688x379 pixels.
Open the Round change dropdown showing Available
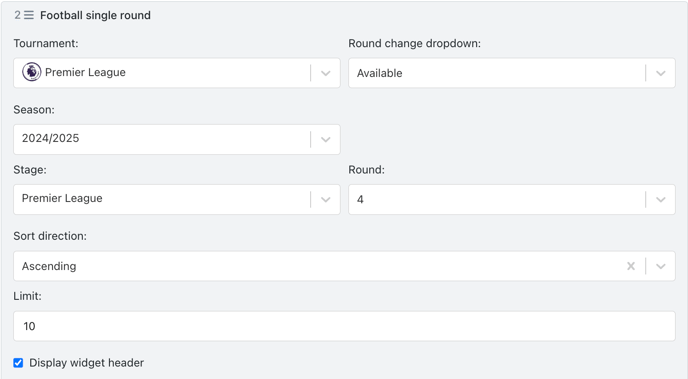click(x=512, y=73)
